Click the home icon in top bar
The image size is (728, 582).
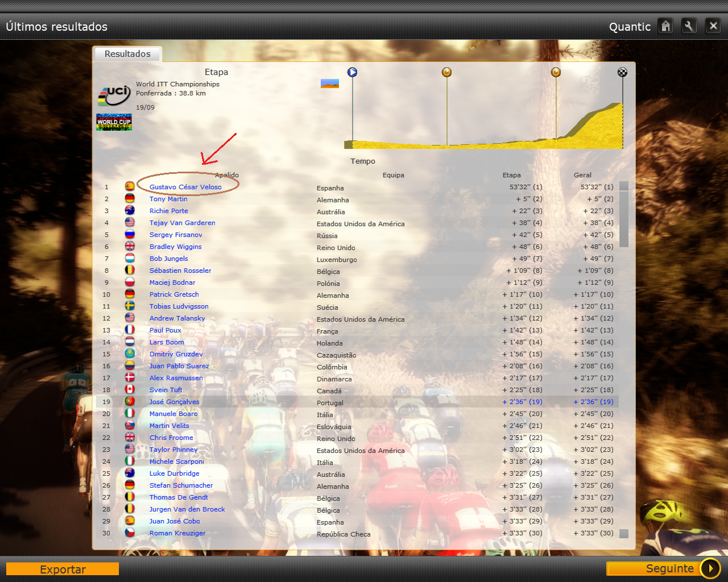coord(665,26)
